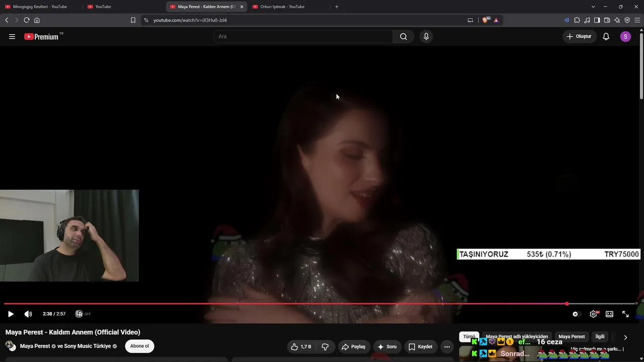Bookmark this page in the address bar
Viewport: 644px width, 362px height.
(x=133, y=20)
